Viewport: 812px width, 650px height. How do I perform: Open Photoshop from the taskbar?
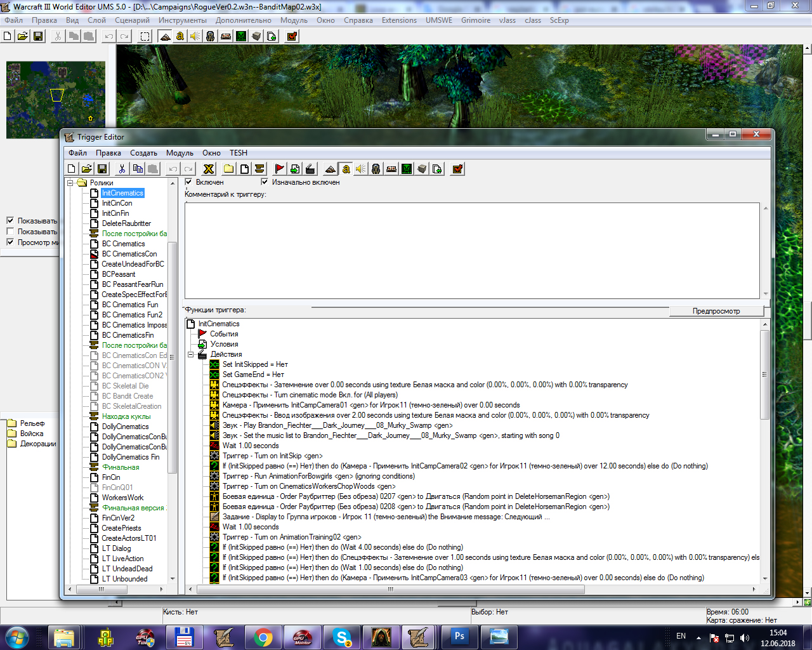coord(460,637)
